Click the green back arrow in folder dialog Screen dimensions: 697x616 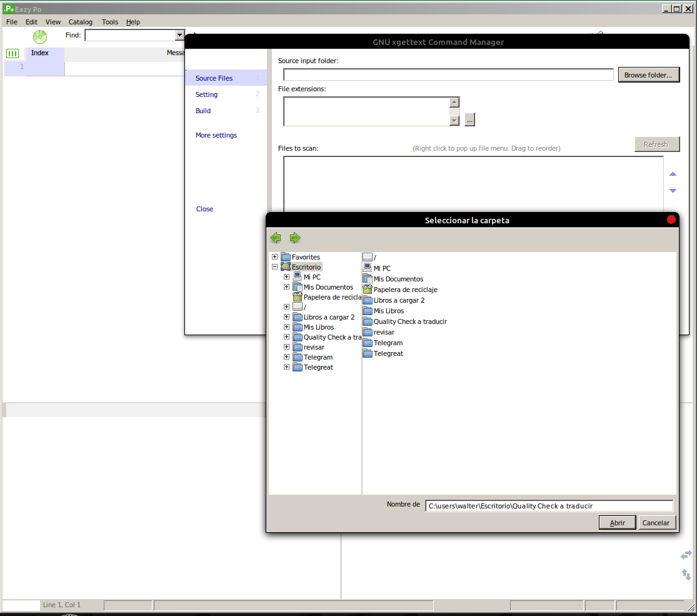pos(276,238)
